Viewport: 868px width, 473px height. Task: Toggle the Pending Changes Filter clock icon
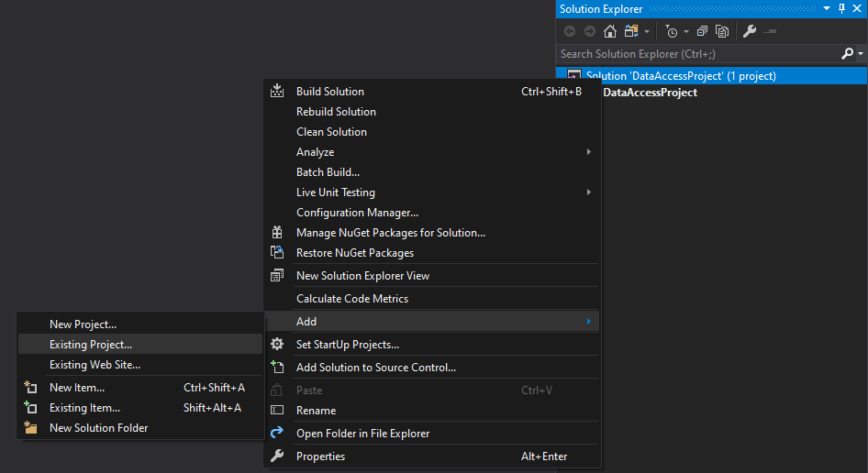point(671,31)
